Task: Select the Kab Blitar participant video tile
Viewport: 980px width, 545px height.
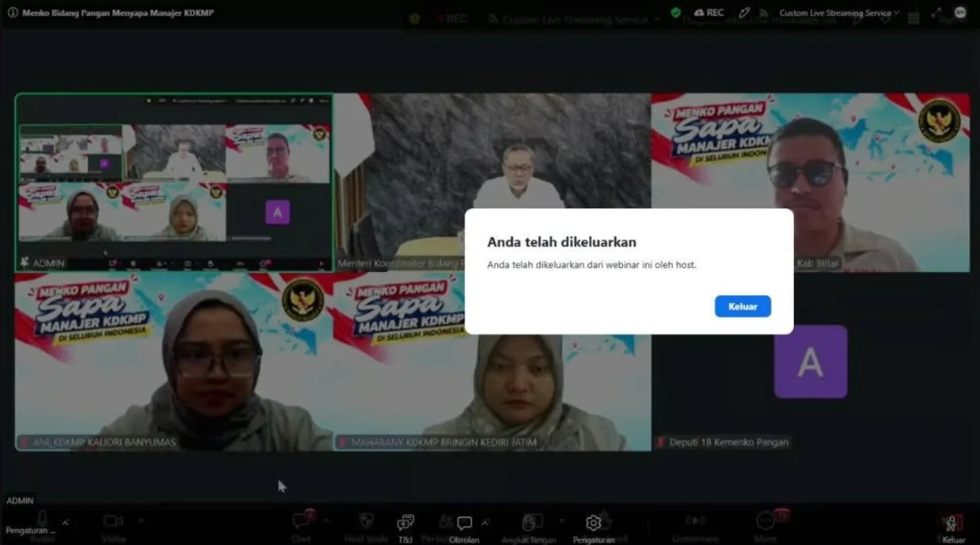Action: coord(810,182)
